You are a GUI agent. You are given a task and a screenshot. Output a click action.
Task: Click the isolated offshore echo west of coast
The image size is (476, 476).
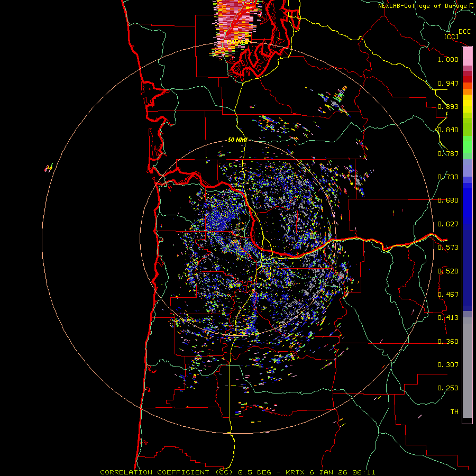coord(49,168)
